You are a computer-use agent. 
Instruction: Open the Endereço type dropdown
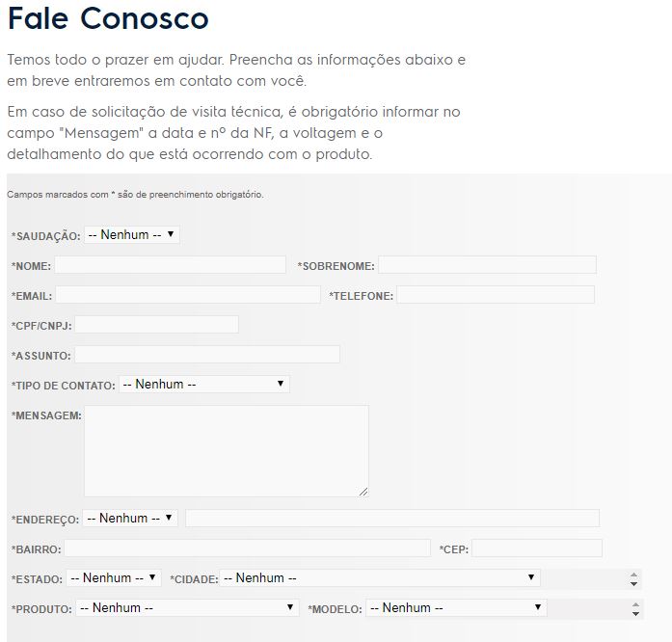(x=130, y=518)
